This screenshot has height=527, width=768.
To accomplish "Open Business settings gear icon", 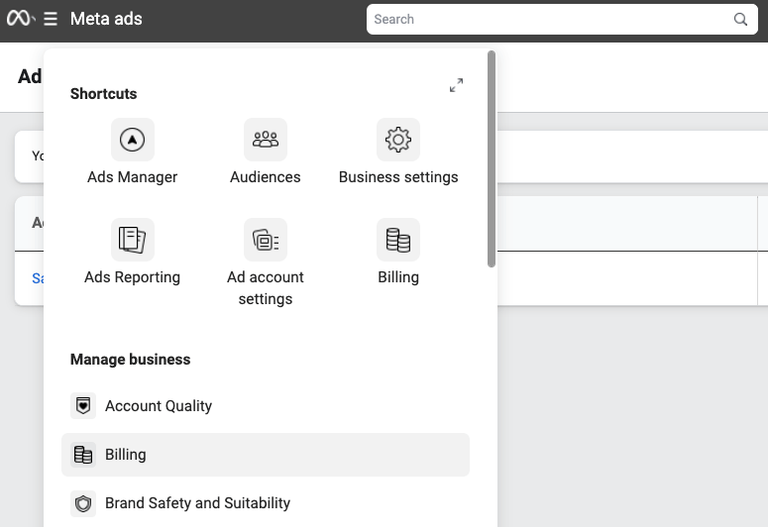I will pos(398,140).
